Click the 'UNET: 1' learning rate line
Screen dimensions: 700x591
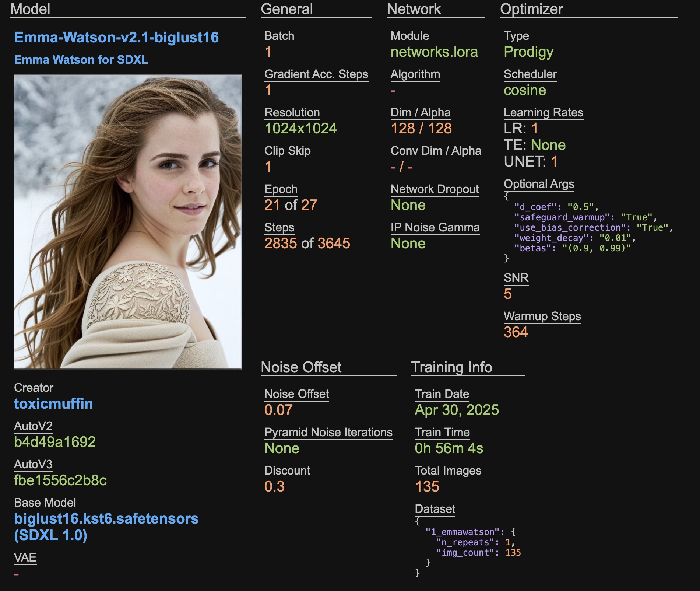531,161
